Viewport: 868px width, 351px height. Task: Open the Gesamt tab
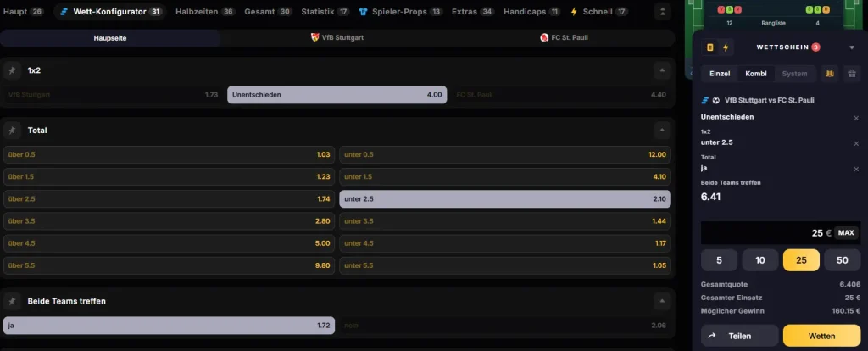pyautogui.click(x=268, y=12)
